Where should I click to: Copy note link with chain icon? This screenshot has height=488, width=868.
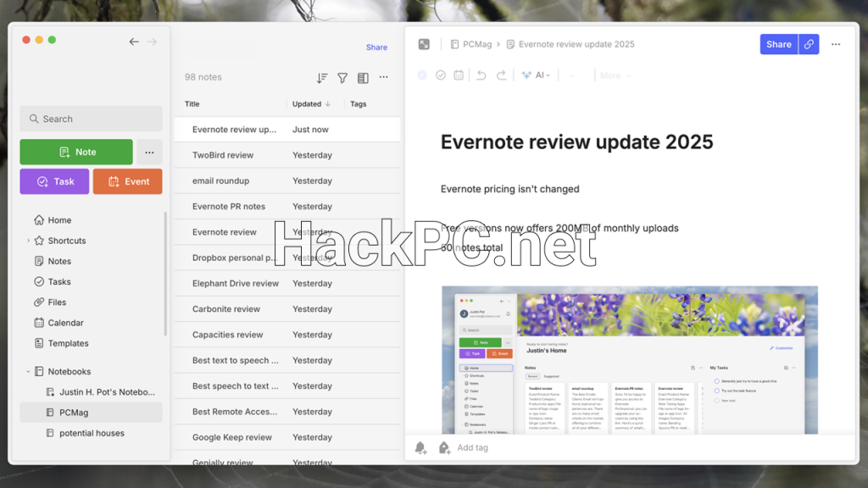[x=809, y=44]
